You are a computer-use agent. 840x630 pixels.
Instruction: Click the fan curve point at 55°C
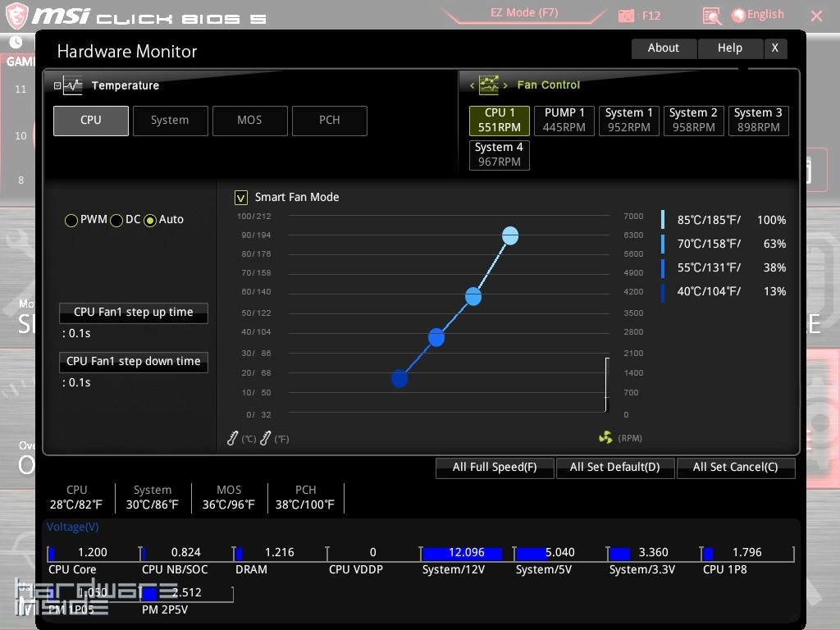[436, 337]
